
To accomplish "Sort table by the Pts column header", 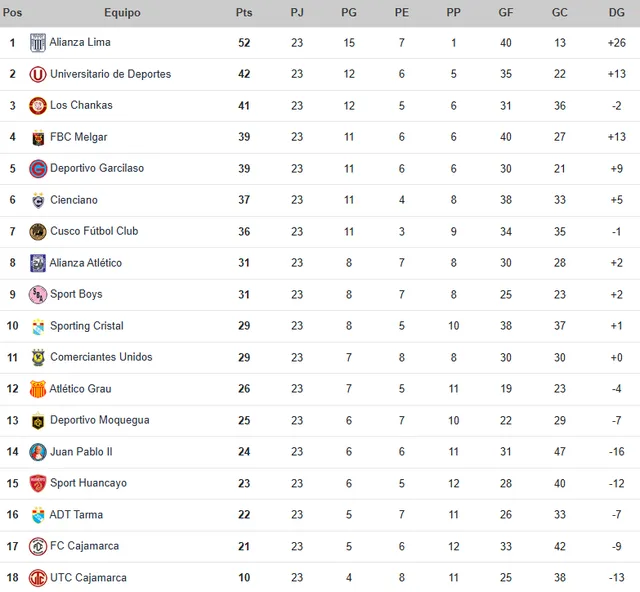I will tap(244, 13).
